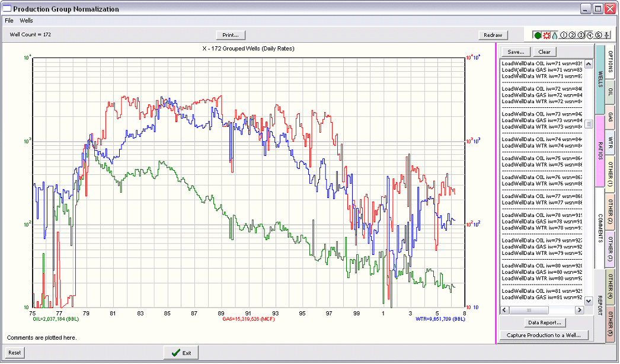Screen dimensions: 620x364
Task: Open the Data Report dialog
Action: 545,323
